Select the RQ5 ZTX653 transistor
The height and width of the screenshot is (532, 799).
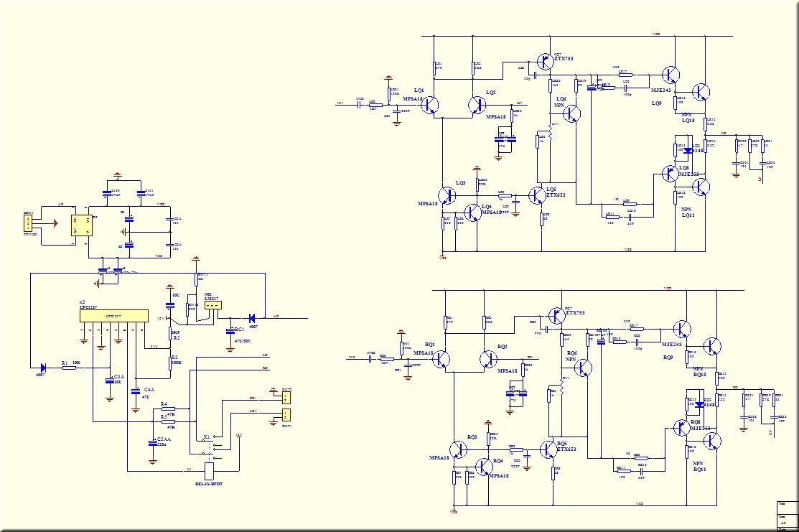tap(548, 449)
